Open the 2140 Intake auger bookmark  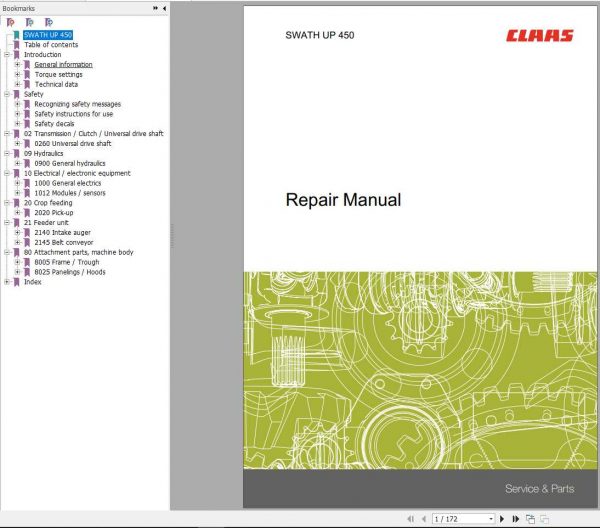(x=62, y=233)
